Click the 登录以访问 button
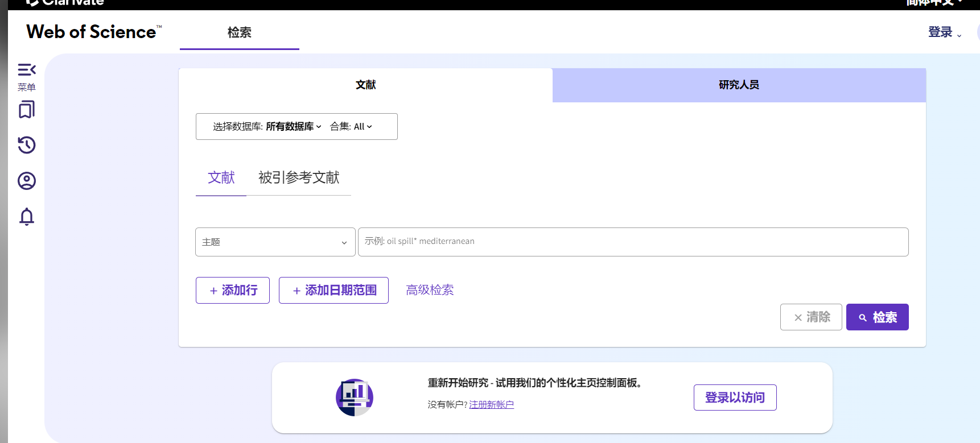980x443 pixels. 735,398
